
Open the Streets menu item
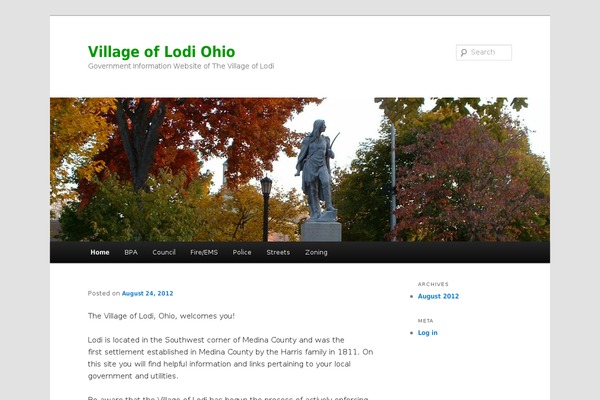[x=278, y=252]
